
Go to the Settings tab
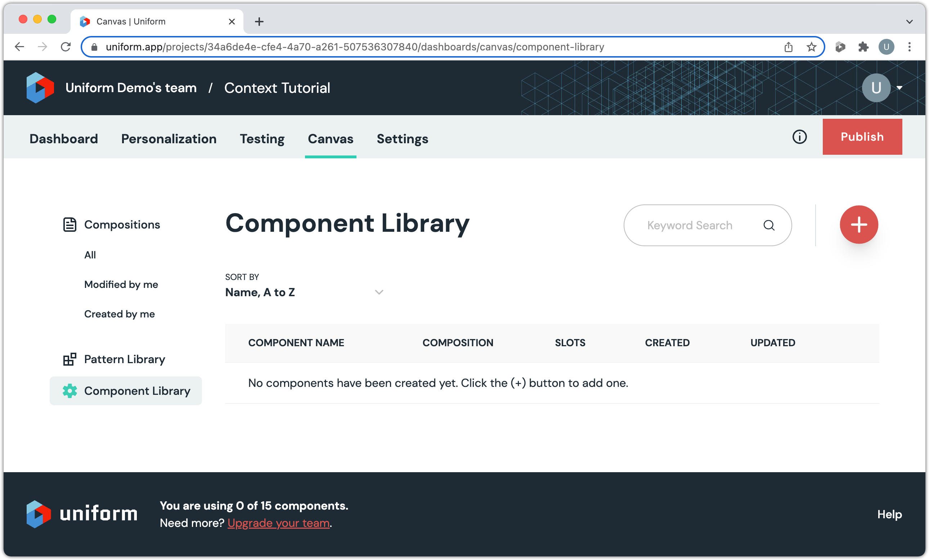(x=402, y=139)
